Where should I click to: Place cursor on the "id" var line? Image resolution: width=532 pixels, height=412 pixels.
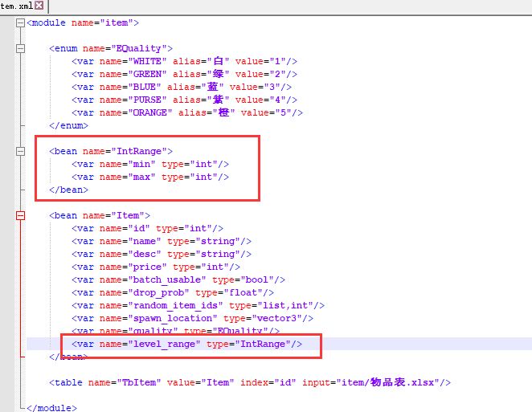tap(147, 228)
